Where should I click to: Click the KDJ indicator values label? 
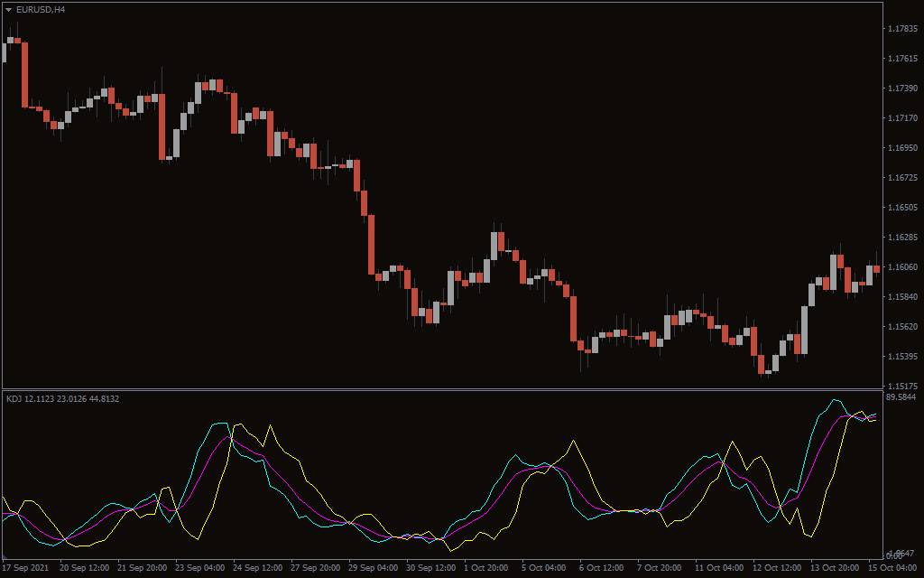click(x=62, y=398)
